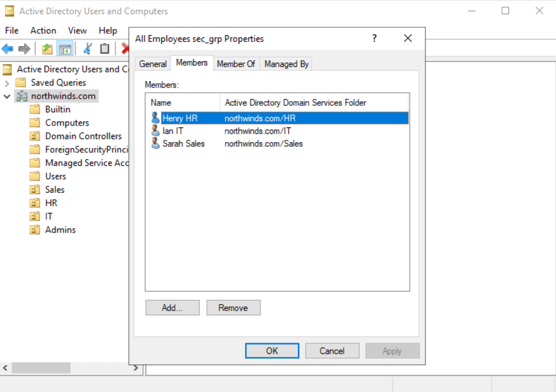
Task: Click the northwinds.com domain icon
Action: 22,96
